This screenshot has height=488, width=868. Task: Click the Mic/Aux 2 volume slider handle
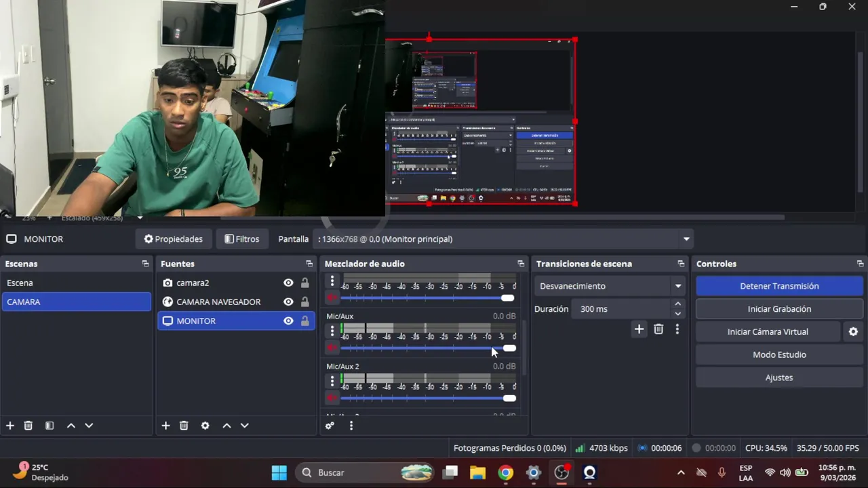[x=509, y=398]
